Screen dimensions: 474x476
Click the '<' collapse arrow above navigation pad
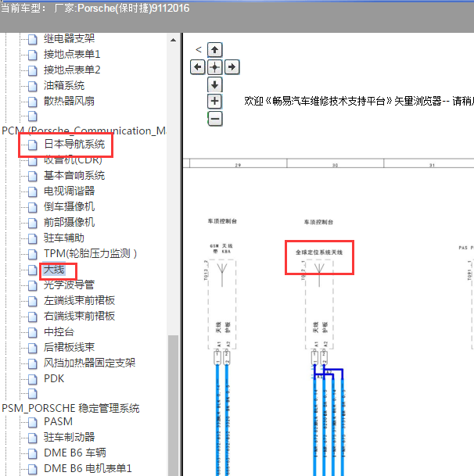[x=199, y=49]
